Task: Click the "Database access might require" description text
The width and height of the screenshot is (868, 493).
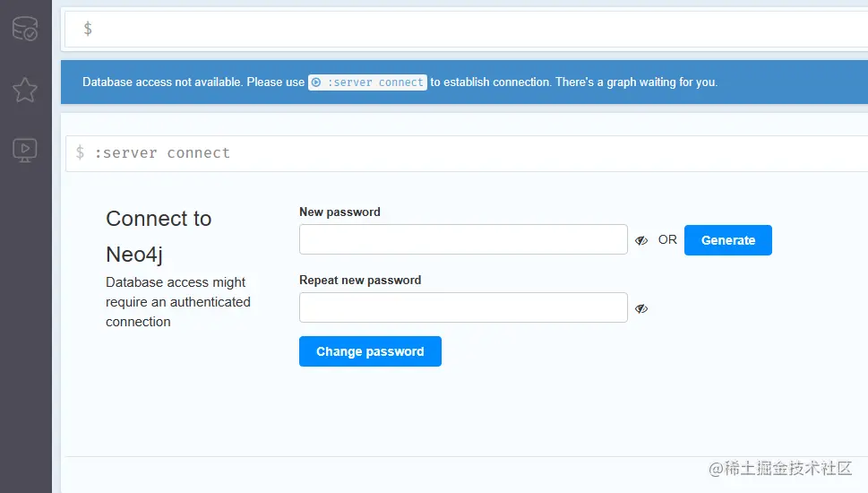Action: (x=178, y=302)
